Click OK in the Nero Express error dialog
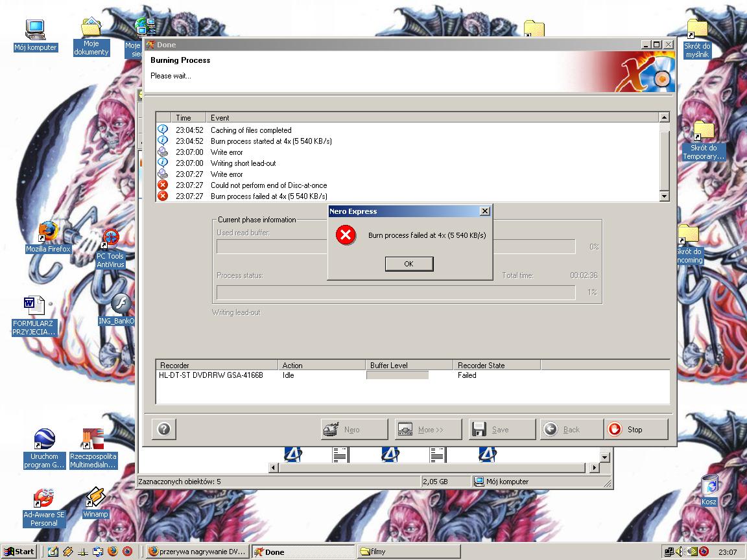Viewport: 747px width, 560px height. point(409,264)
